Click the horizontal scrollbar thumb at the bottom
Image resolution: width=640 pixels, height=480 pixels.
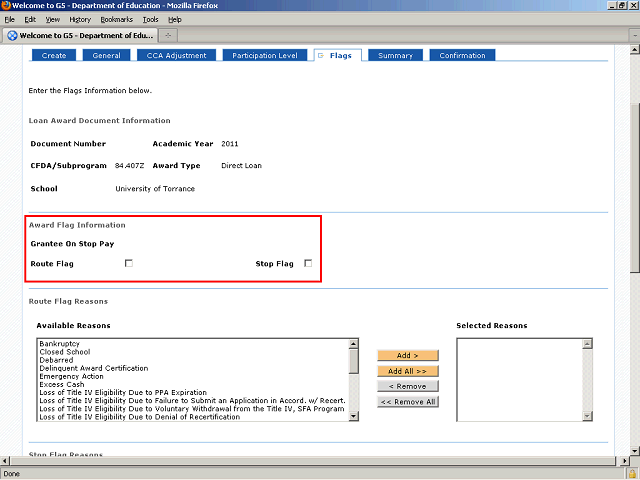pos(313,461)
